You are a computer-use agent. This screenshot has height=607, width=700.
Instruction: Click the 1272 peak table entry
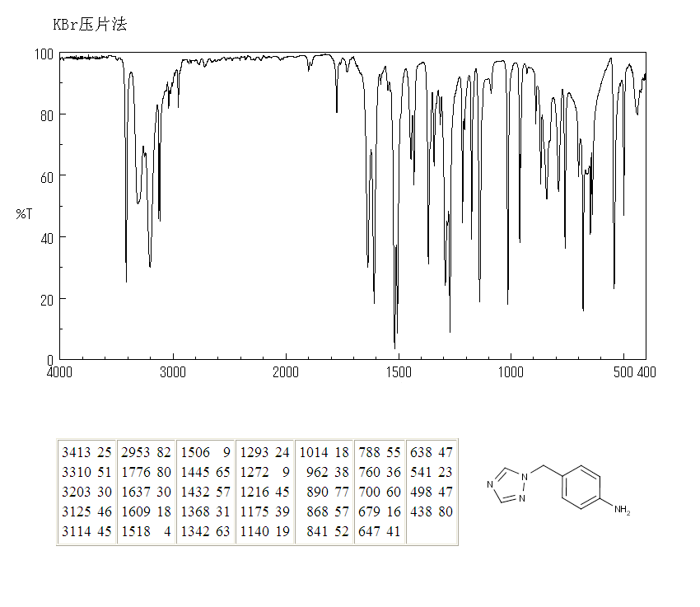point(264,472)
